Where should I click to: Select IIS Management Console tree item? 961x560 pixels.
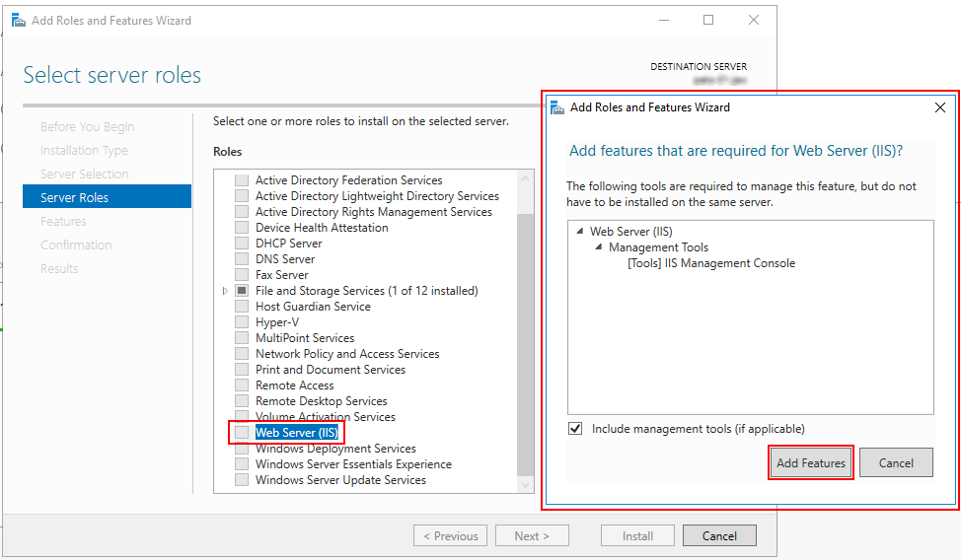(x=710, y=263)
